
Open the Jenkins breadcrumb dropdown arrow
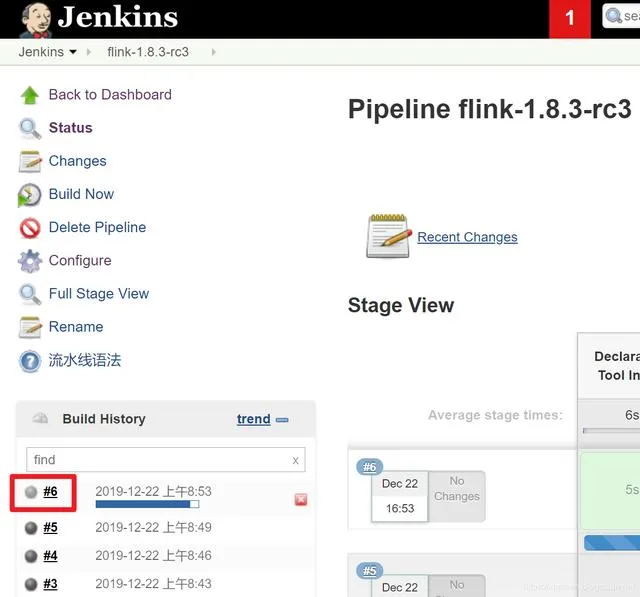click(73, 52)
